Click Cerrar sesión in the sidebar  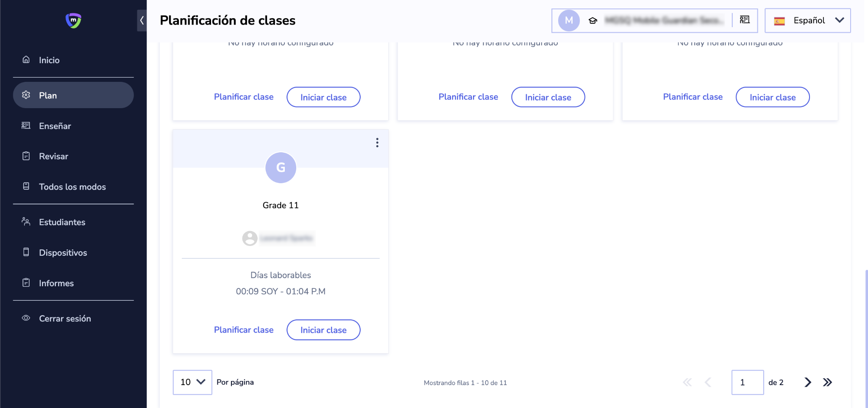65,319
